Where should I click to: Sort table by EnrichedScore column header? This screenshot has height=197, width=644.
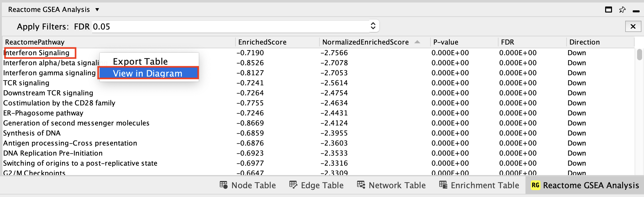(x=262, y=42)
